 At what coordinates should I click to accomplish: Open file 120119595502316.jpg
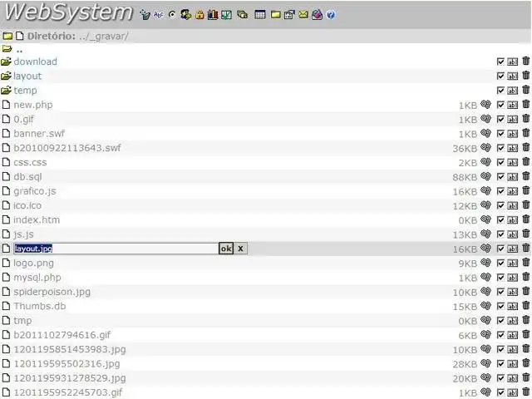(x=66, y=364)
